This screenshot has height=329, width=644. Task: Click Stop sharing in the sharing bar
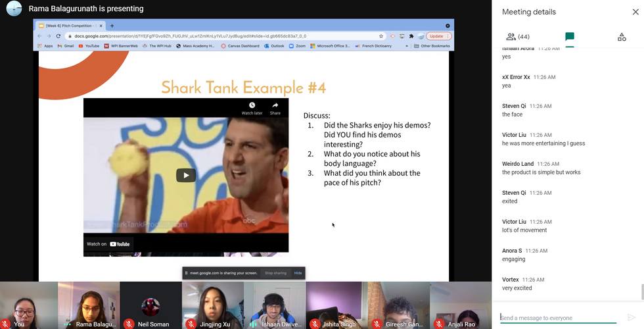click(275, 273)
